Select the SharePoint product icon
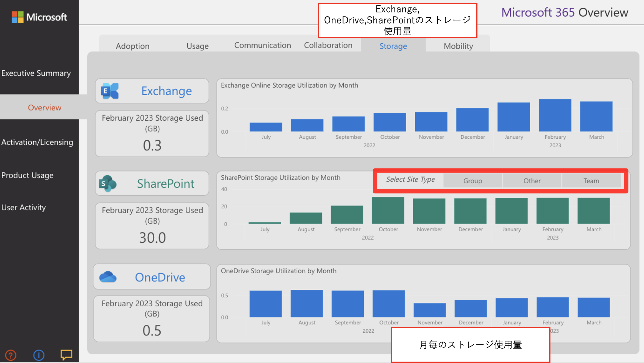The image size is (644, 363). (x=107, y=183)
